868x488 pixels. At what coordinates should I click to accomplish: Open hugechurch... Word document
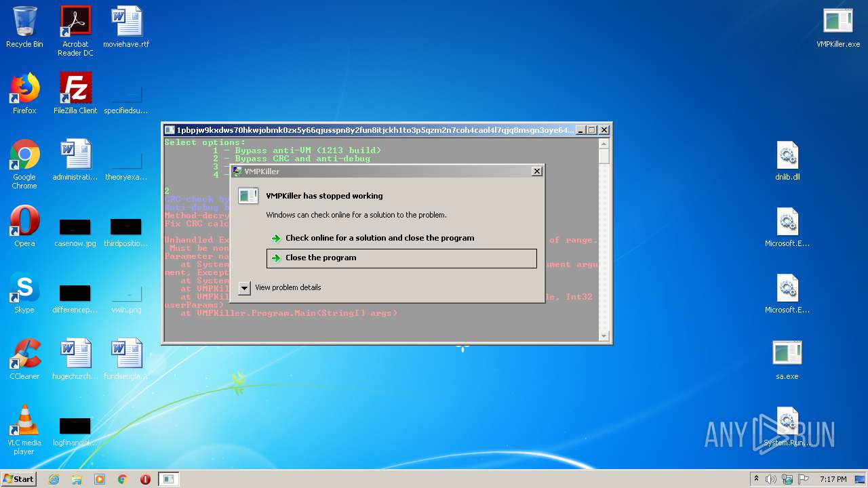[x=75, y=359]
